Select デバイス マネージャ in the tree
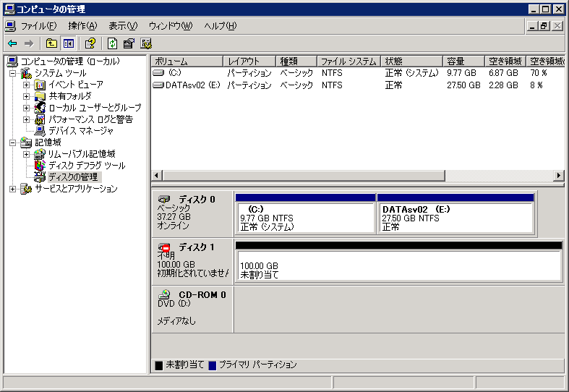 point(80,131)
